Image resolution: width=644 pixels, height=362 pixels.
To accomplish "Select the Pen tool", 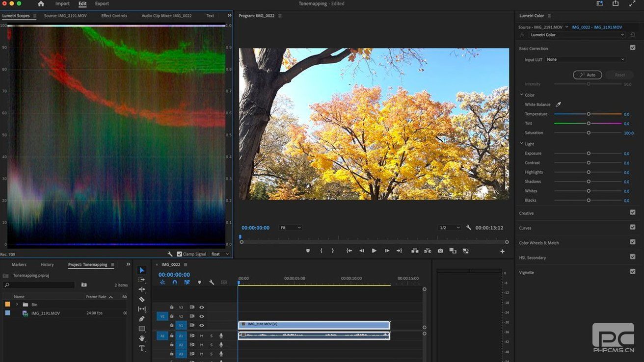I will coord(142,319).
